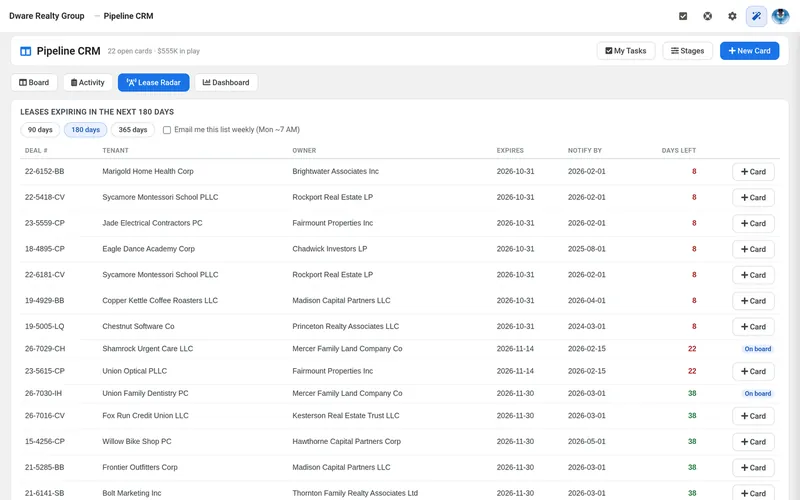Viewport: 800px width, 500px height.
Task: Click Dware Realty Group breadcrumb
Action: (46, 16)
